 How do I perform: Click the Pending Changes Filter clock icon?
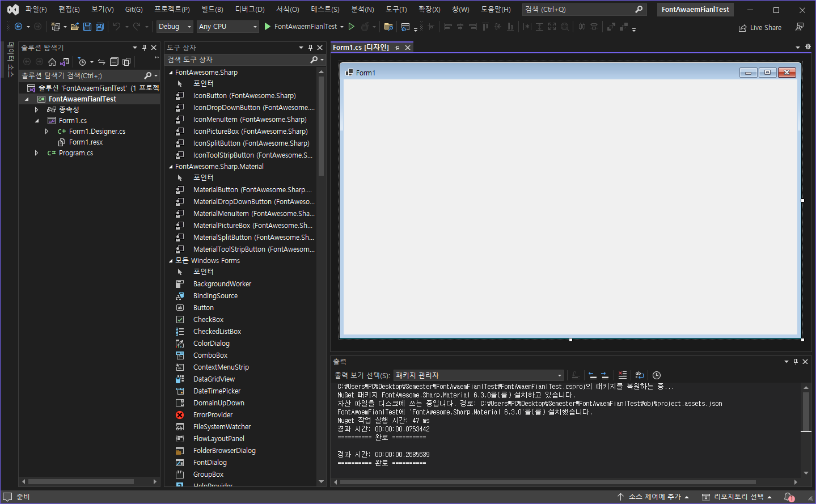tap(82, 62)
